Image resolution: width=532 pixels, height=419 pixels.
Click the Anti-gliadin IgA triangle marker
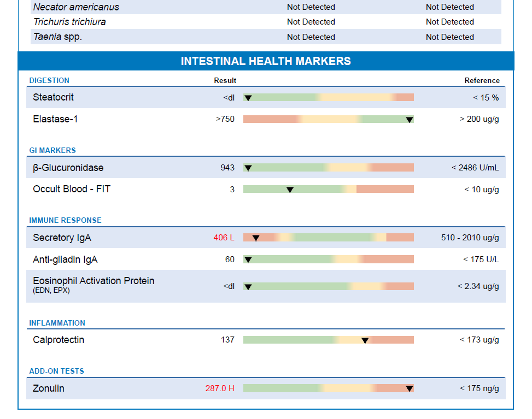pos(248,259)
